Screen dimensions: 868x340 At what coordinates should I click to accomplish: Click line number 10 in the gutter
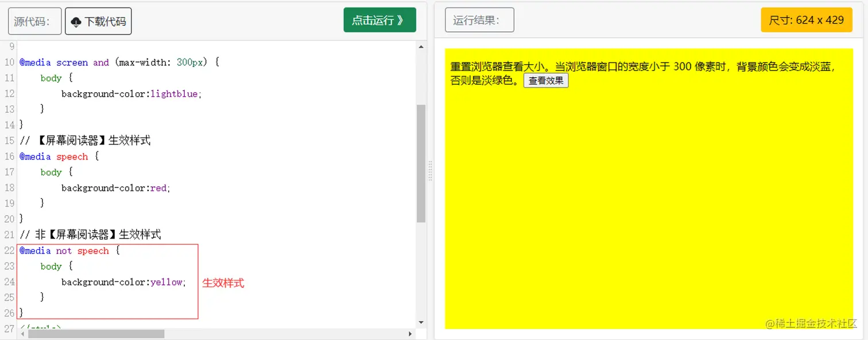(9, 62)
